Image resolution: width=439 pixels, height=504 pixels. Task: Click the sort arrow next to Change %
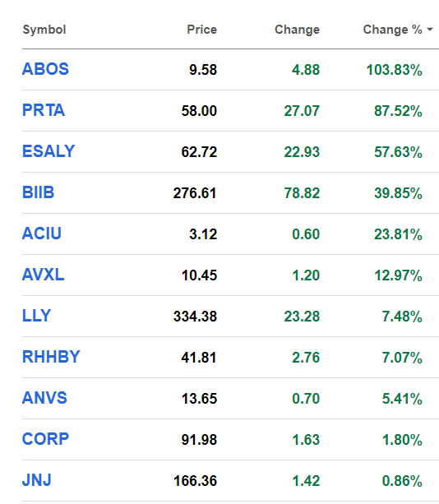pyautogui.click(x=430, y=30)
